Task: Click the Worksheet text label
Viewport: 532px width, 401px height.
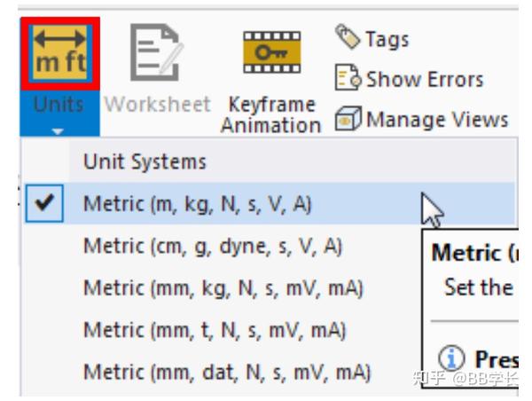Action: (x=156, y=104)
